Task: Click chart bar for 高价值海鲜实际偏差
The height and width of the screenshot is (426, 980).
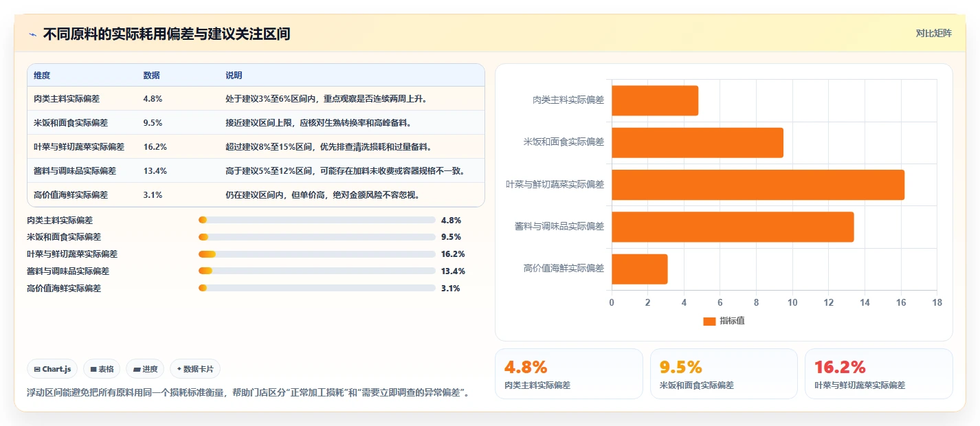Action: [x=640, y=269]
